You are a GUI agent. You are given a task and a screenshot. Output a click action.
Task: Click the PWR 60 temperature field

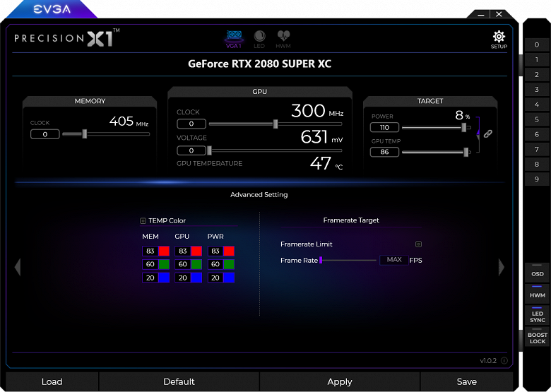coord(215,264)
